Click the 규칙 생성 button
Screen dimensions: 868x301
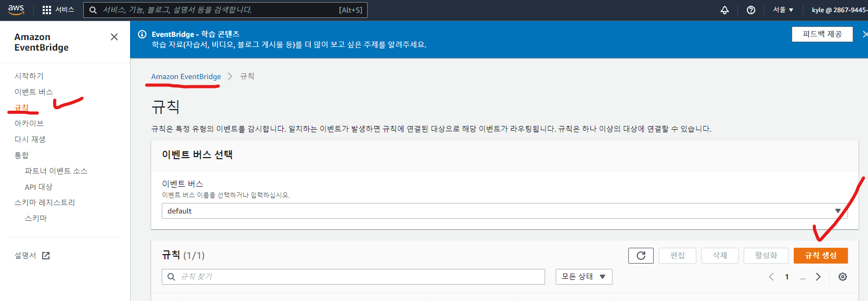tap(821, 256)
